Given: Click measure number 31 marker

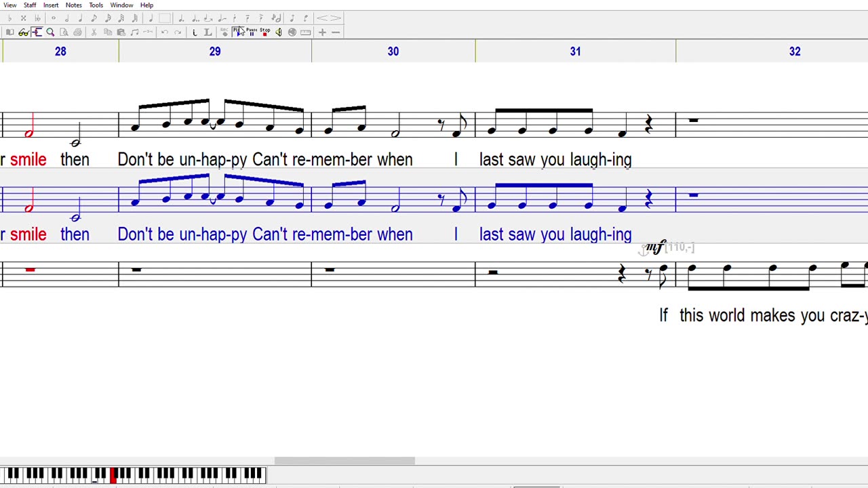Looking at the screenshot, I should tap(575, 52).
